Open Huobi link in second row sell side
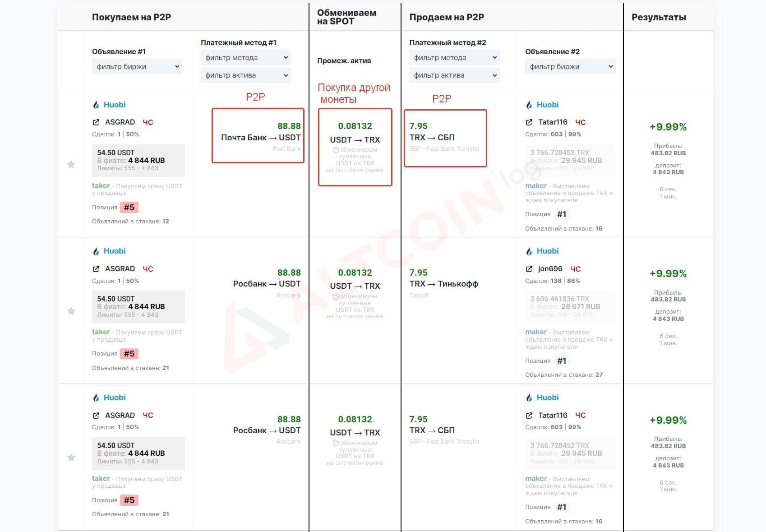Image resolution: width=766 pixels, height=532 pixels. point(548,251)
